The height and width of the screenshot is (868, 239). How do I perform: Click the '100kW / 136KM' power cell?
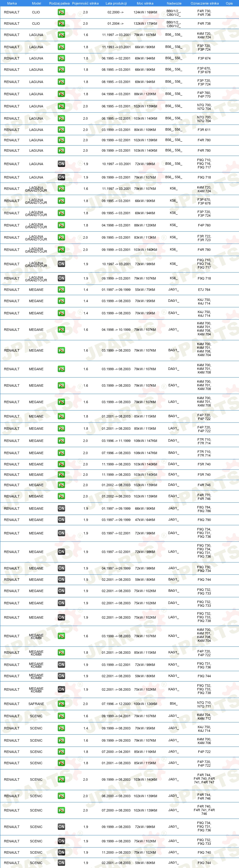(145, 704)
